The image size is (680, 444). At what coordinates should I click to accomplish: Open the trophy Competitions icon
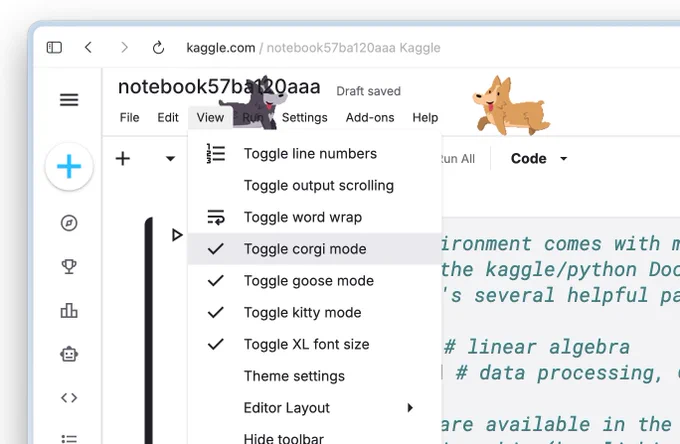[69, 267]
